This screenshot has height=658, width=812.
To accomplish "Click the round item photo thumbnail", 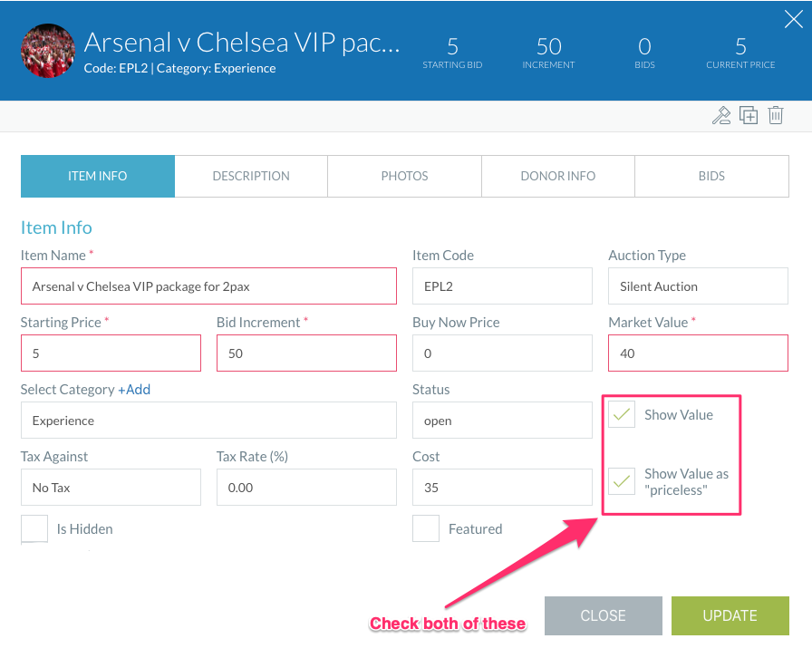I will coord(48,51).
